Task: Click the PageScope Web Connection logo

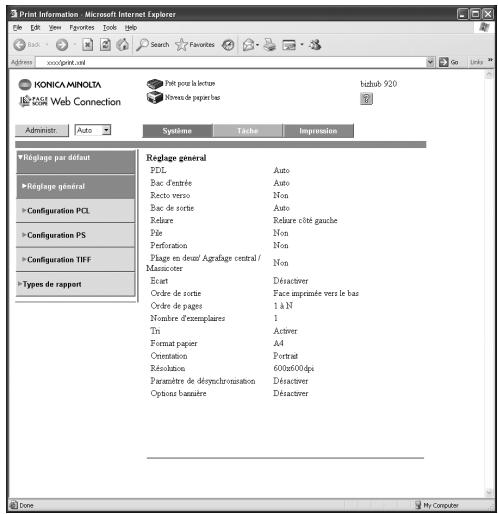Action: (70, 101)
